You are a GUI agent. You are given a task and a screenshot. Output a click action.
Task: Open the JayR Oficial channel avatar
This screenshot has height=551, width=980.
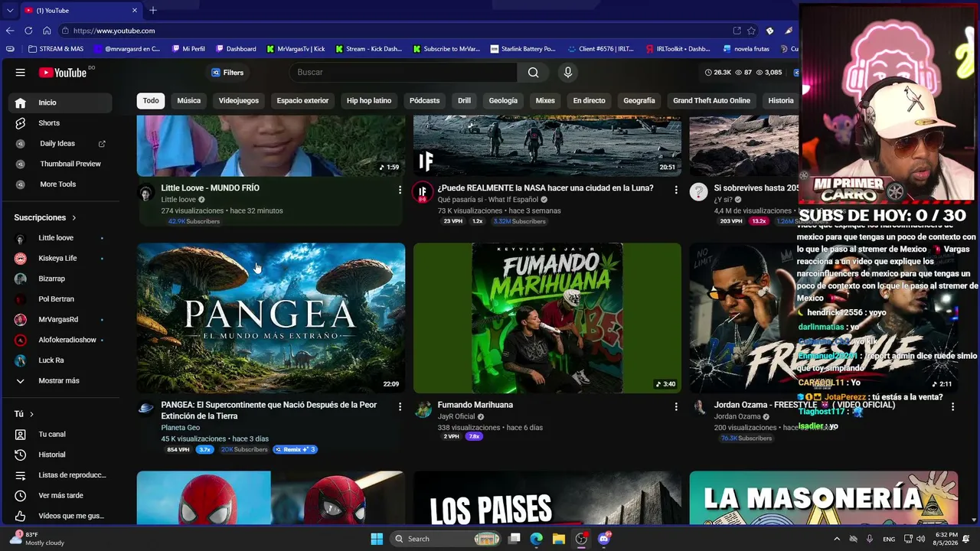[422, 409]
